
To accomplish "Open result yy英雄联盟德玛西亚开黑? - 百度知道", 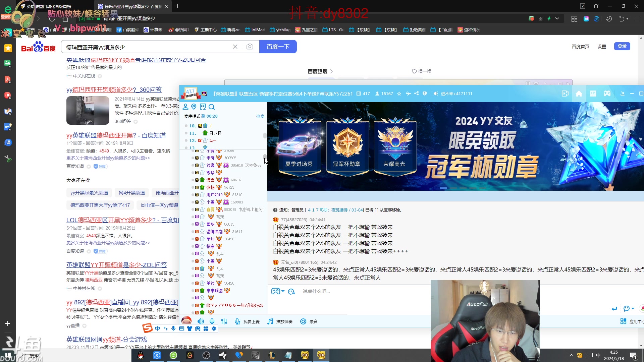I will (x=116, y=135).
